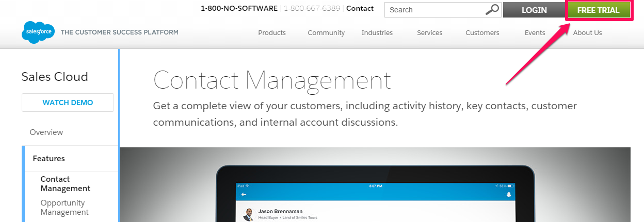
Task: Click the 1-800-NO-SOFTWARE phone number
Action: (x=239, y=8)
